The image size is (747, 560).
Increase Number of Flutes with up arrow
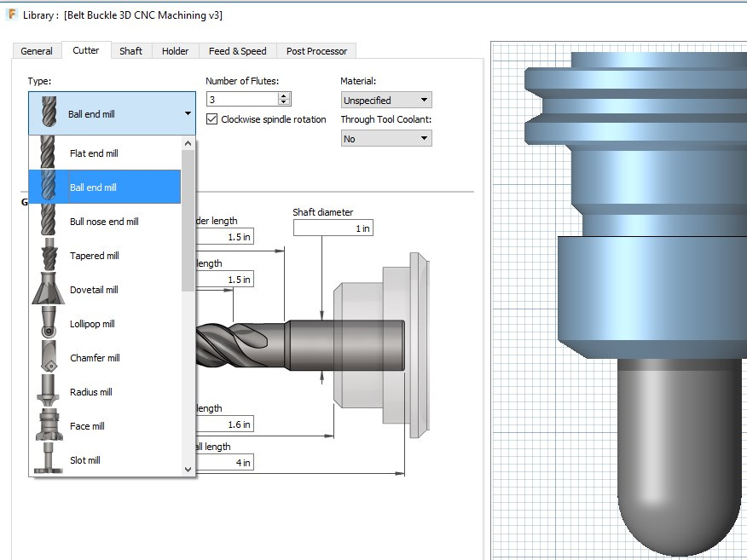(x=284, y=95)
